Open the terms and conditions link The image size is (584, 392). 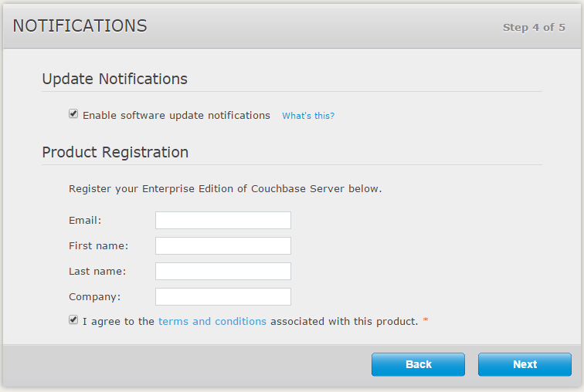coord(212,321)
